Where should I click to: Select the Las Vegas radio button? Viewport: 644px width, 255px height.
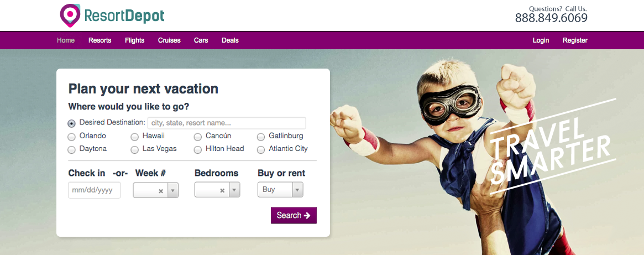click(x=135, y=150)
